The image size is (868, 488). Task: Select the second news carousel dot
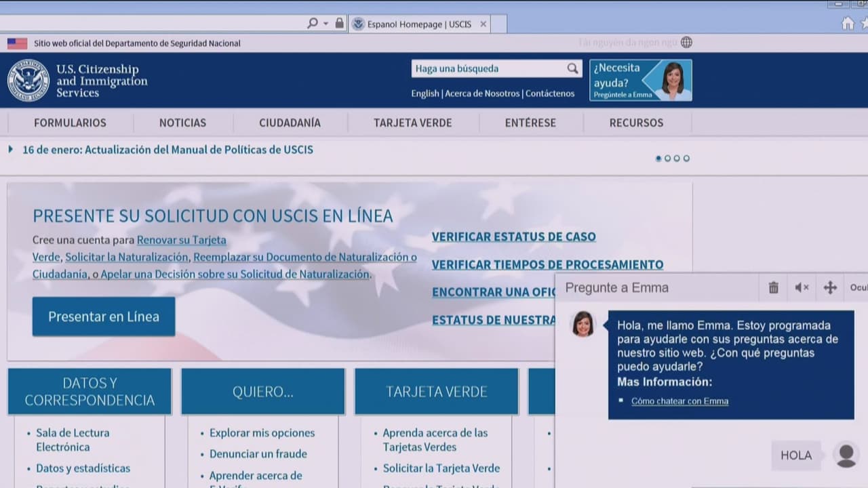click(x=667, y=159)
